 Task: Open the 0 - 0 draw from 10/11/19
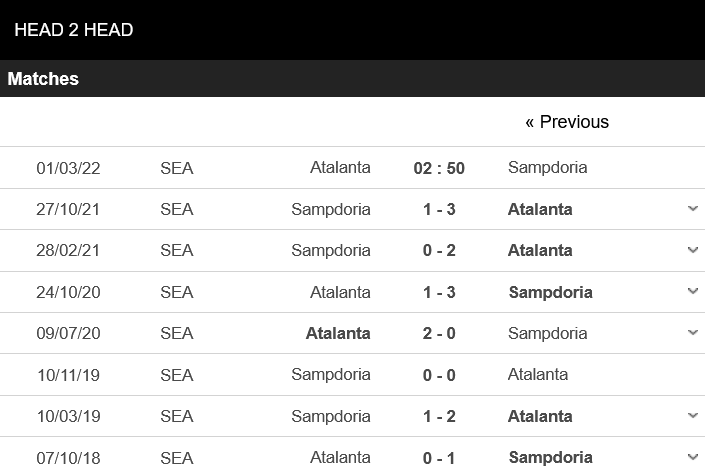point(439,375)
